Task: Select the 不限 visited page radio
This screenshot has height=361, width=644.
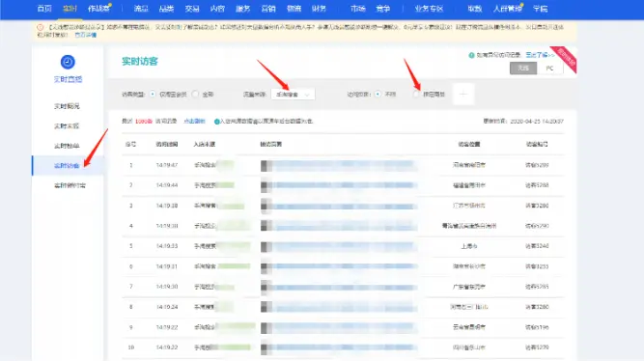Action: 378,94
